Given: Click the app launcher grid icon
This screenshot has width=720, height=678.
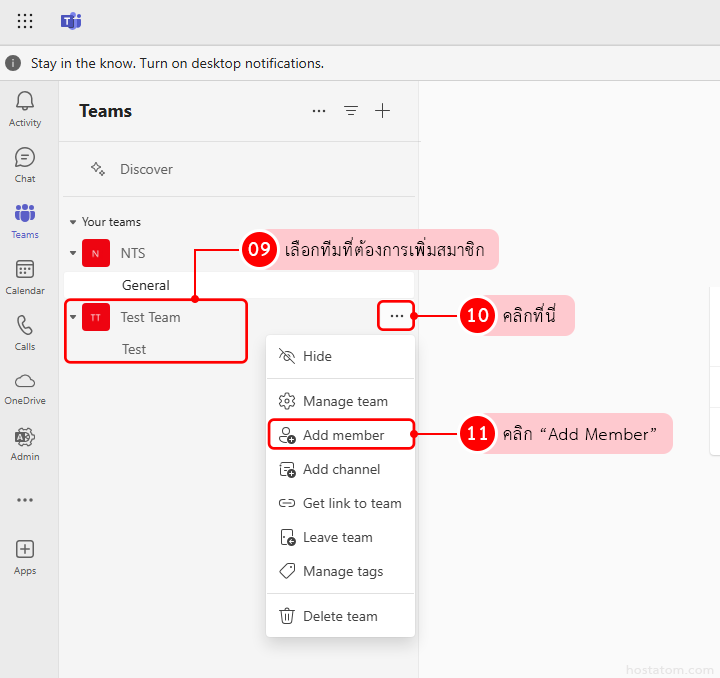Looking at the screenshot, I should click(x=25, y=21).
